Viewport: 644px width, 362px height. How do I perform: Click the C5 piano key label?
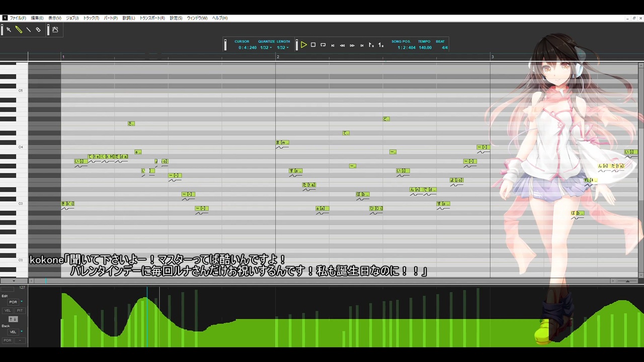click(21, 90)
